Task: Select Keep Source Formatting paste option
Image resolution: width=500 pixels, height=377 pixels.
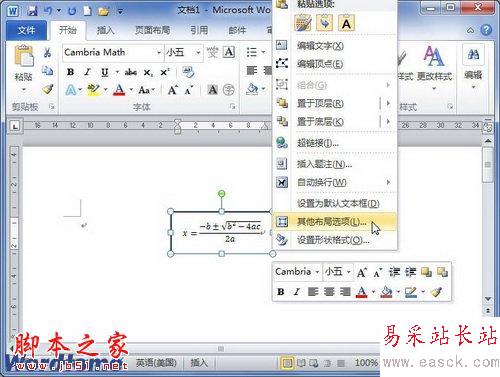Action: coord(303,23)
